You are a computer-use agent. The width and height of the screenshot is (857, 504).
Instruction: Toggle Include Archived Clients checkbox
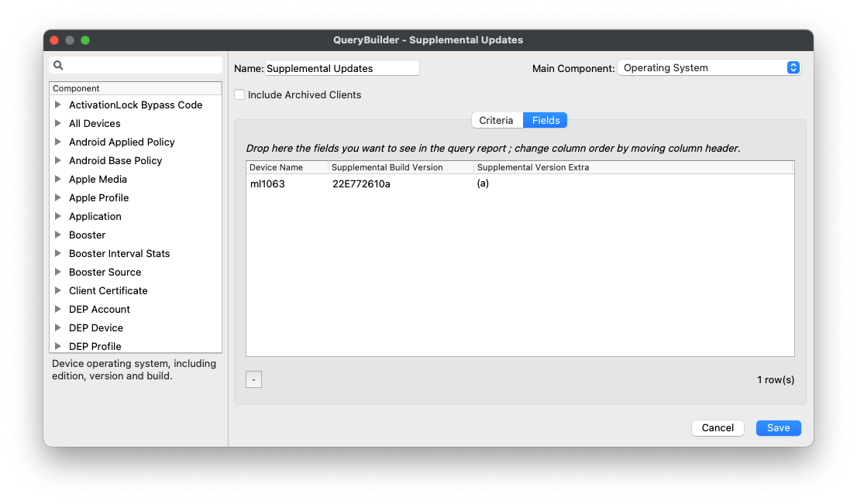(x=239, y=94)
